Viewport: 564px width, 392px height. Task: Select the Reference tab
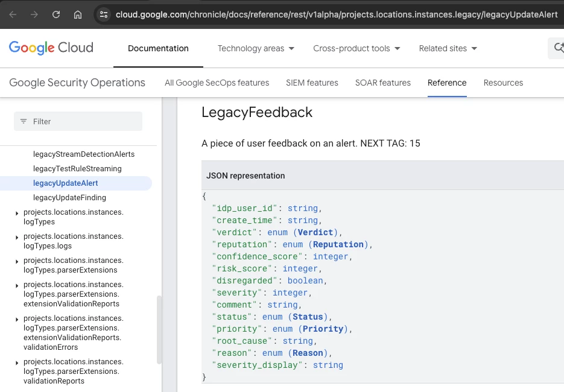[447, 83]
